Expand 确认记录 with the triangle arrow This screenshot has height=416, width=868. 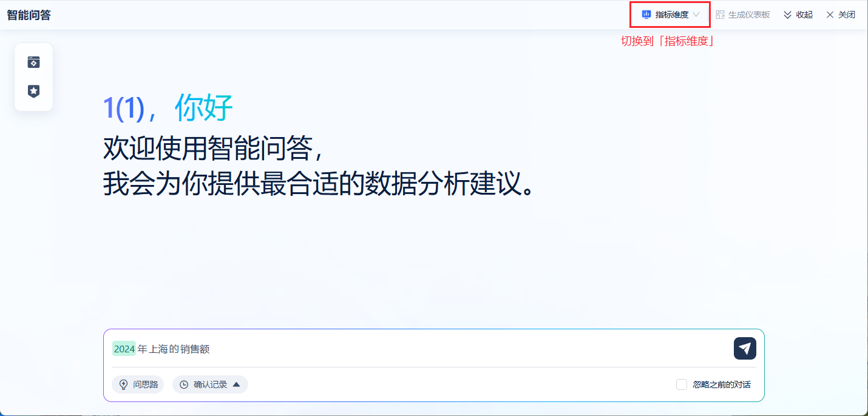(237, 384)
